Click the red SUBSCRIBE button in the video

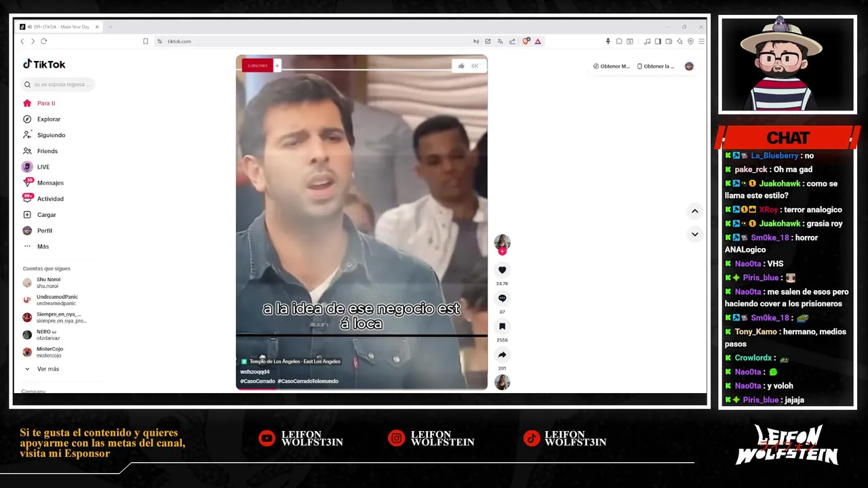coord(258,66)
